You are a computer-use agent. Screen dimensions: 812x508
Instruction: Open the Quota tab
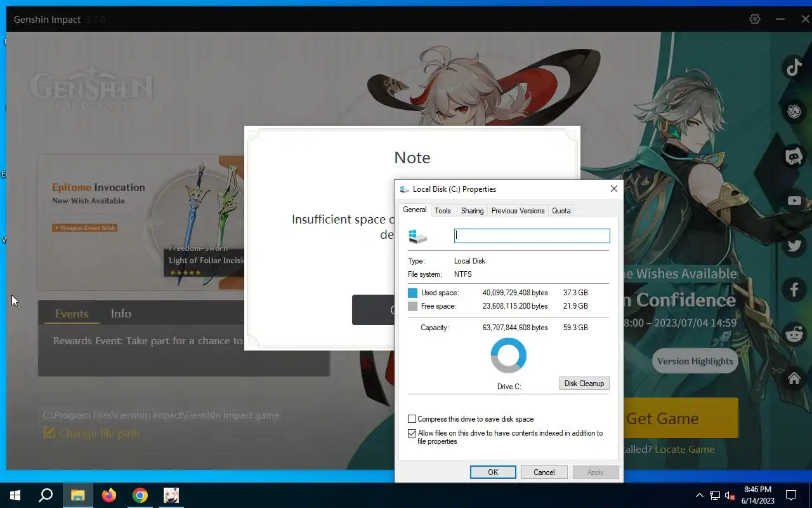click(x=561, y=211)
